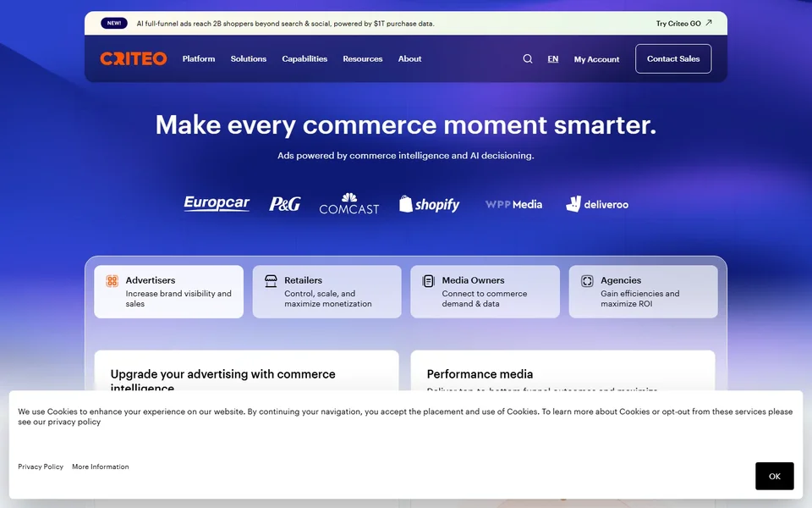This screenshot has height=508, width=812.
Task: Click the 'Ads powered by commerce intelligence' subtitle
Action: (406, 156)
